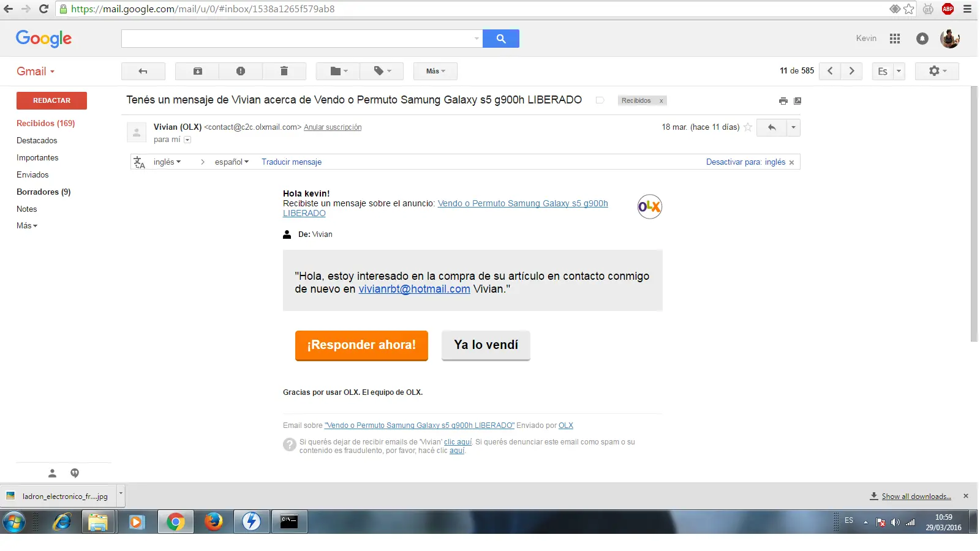Open Enviados folder
Screen dimensions: 980x551
tap(32, 174)
